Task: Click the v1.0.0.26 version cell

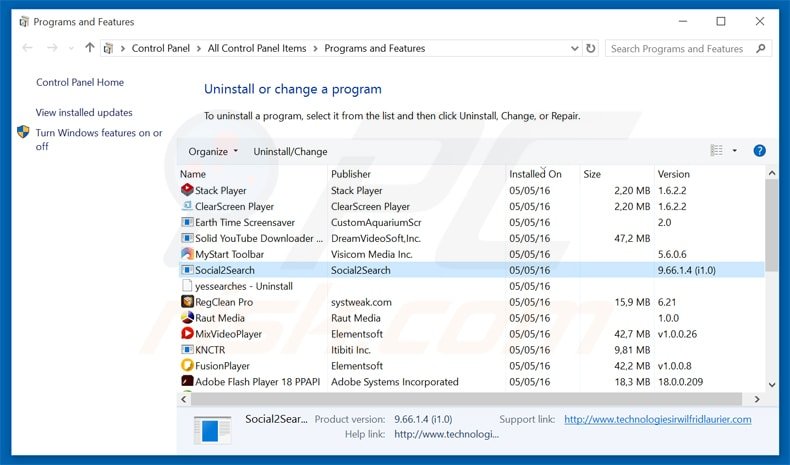Action: [677, 334]
